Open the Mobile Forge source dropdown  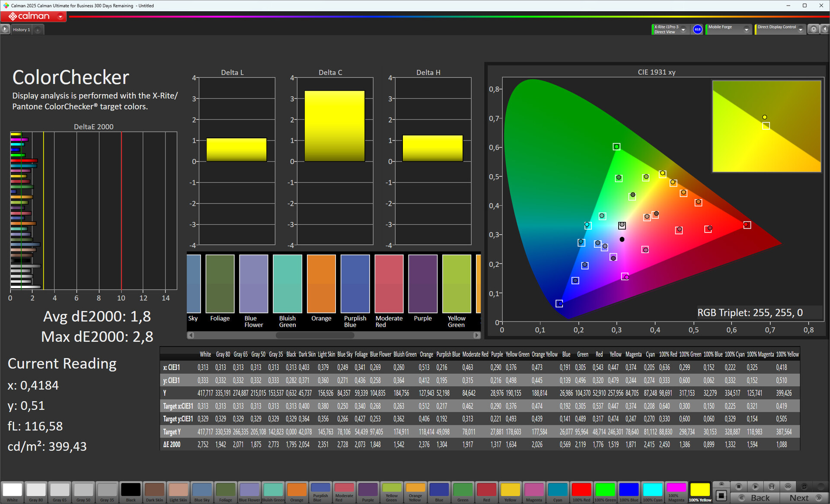click(x=746, y=30)
